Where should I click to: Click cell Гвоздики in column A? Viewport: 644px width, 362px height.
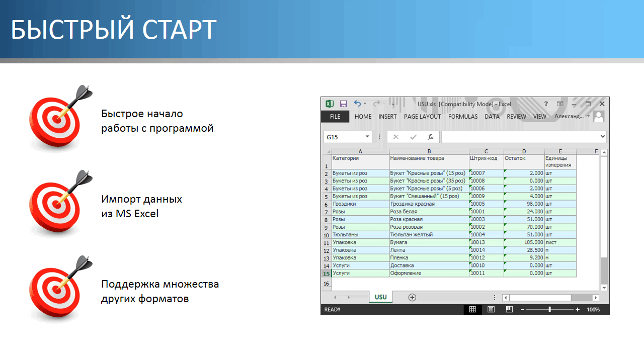point(360,204)
